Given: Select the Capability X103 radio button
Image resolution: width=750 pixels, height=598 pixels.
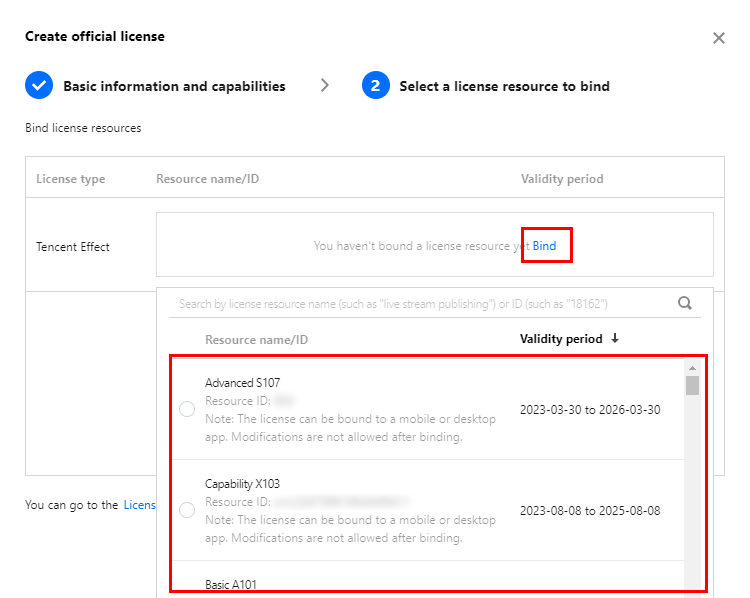Looking at the screenshot, I should click(187, 509).
